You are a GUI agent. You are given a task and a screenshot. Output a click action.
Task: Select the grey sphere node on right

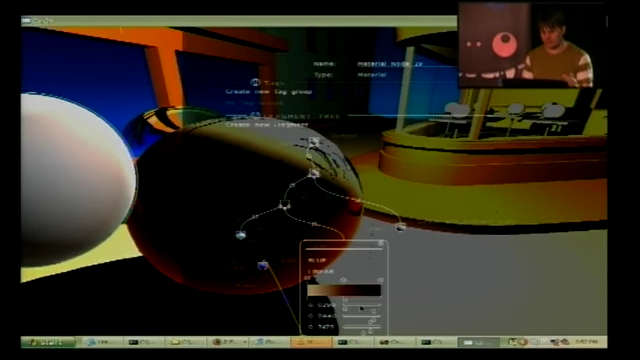[x=401, y=227]
